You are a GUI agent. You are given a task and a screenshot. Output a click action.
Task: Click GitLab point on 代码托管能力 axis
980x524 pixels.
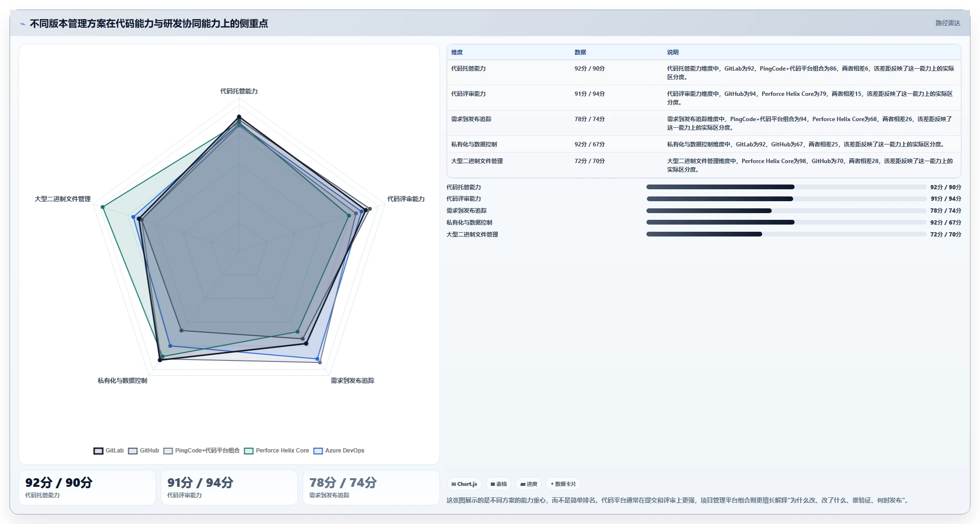pyautogui.click(x=239, y=117)
